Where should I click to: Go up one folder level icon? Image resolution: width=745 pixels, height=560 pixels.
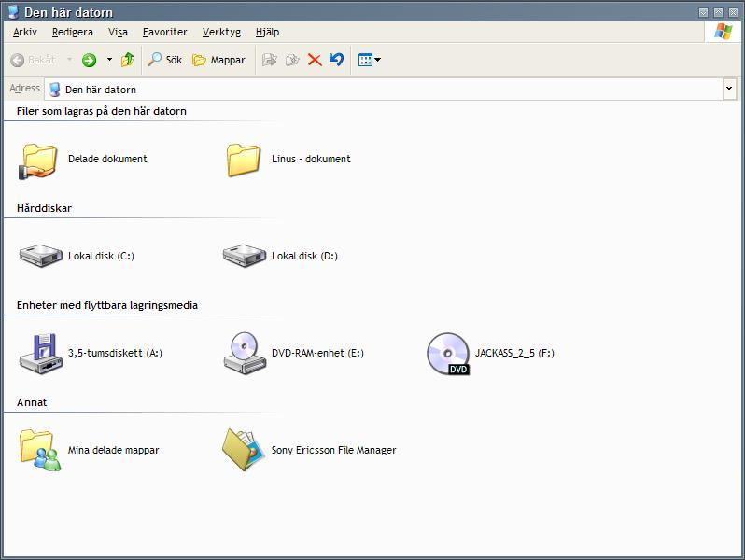click(x=127, y=60)
